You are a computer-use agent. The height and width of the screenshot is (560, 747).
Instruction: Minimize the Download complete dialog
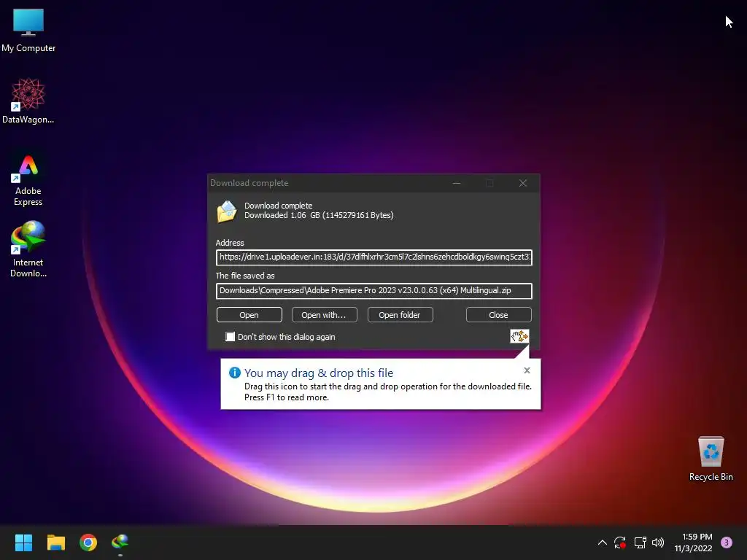coord(457,183)
